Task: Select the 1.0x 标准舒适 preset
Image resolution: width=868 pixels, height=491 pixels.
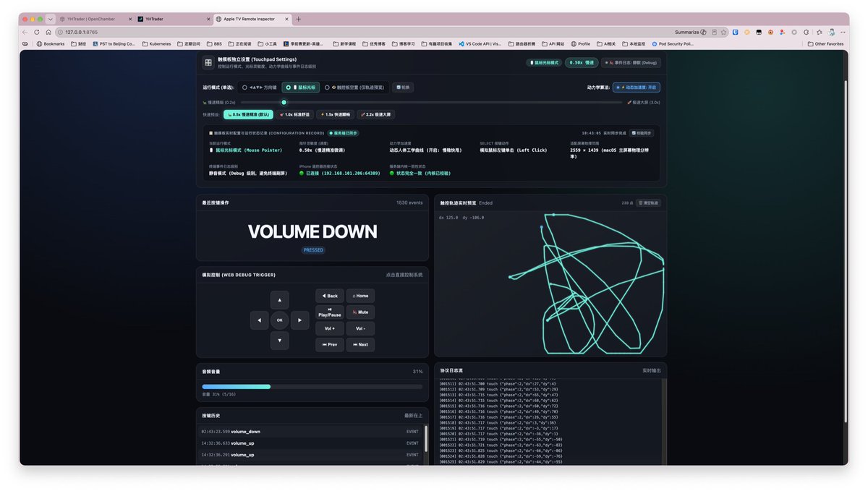Action: pyautogui.click(x=294, y=114)
